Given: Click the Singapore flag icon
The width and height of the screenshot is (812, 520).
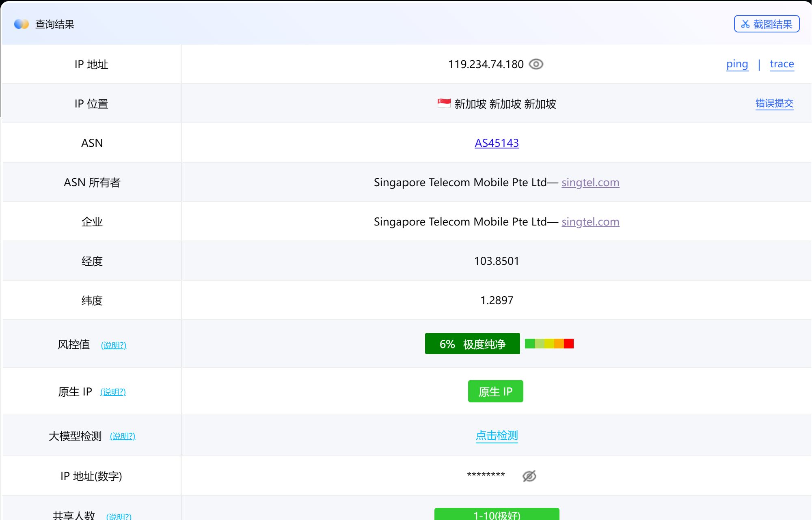Looking at the screenshot, I should (x=444, y=103).
